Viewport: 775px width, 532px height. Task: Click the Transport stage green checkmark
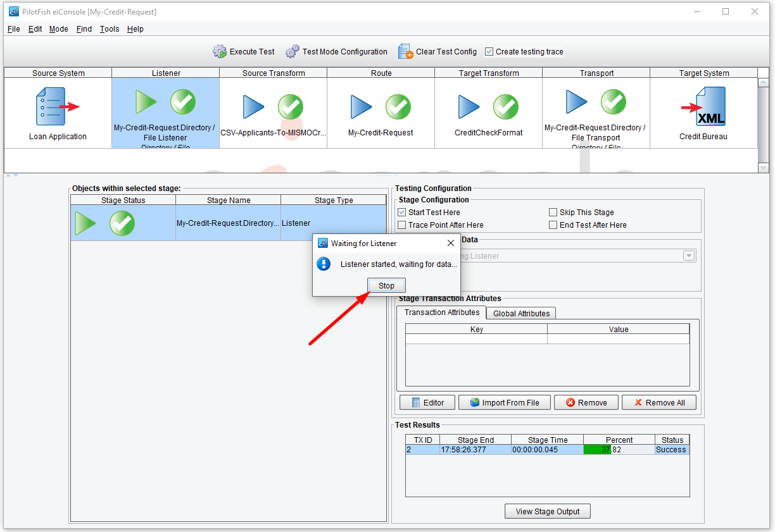614,102
